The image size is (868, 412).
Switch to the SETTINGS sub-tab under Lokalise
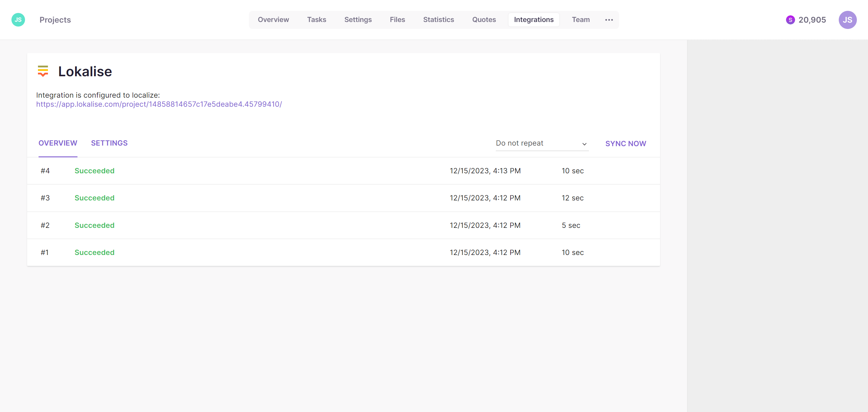coord(109,143)
